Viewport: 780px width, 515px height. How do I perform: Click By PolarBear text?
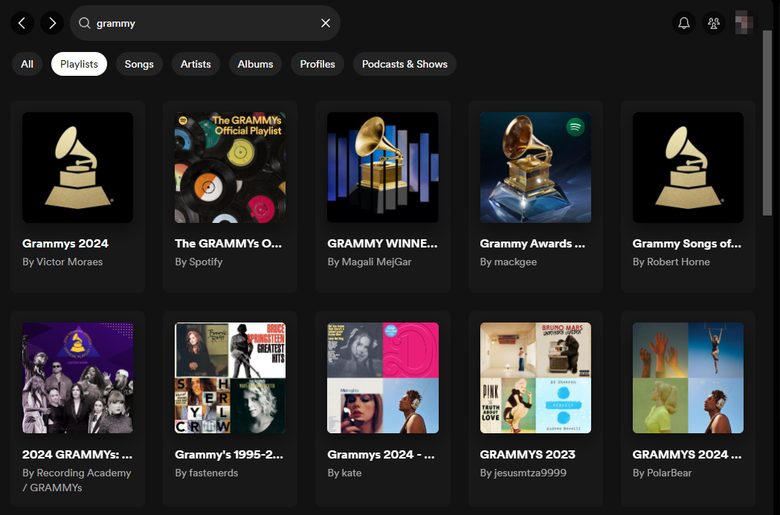[x=662, y=473]
